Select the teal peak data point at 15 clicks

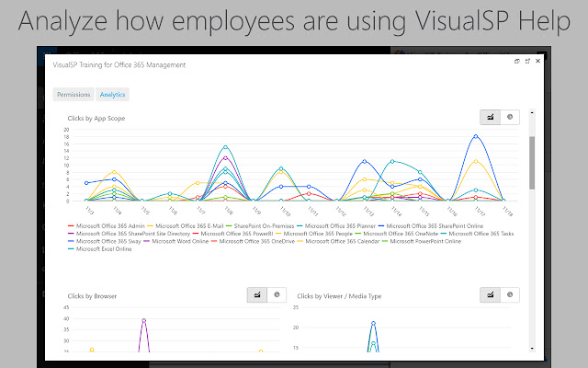pos(225,147)
